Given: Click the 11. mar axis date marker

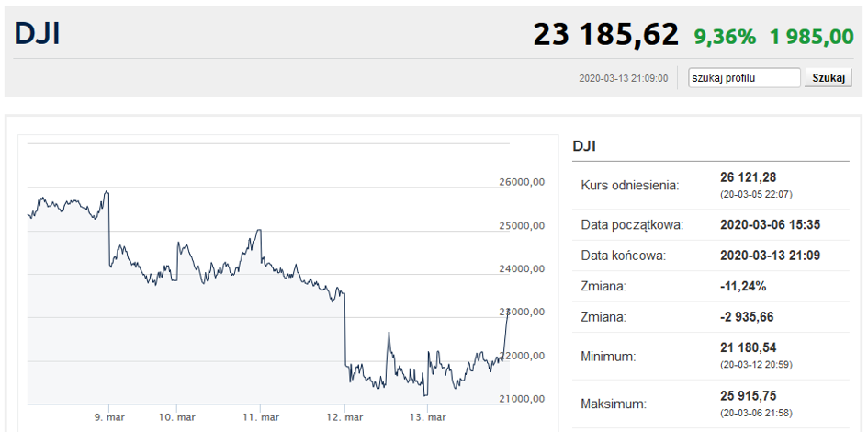Looking at the screenshot, I should [260, 417].
